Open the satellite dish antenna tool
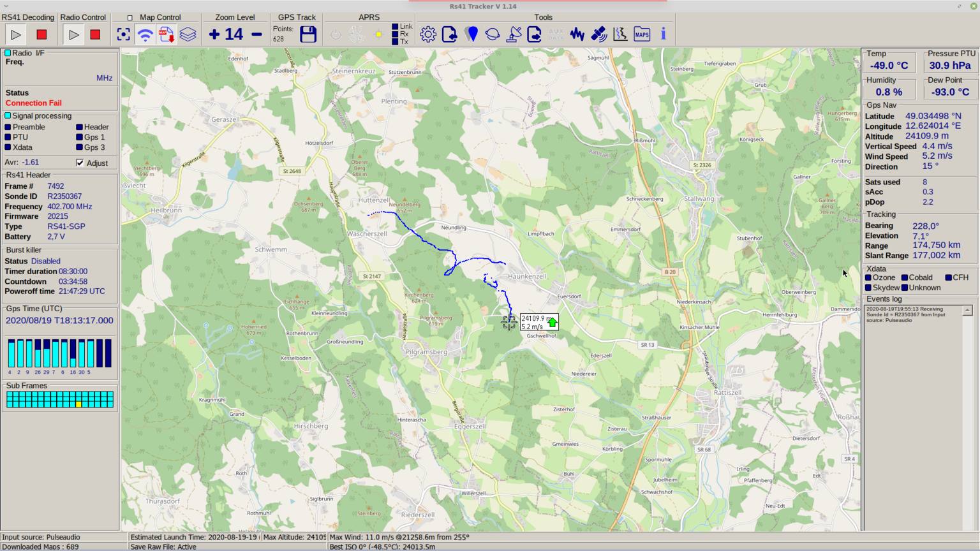Screen dimensions: 980x551 coord(514,34)
